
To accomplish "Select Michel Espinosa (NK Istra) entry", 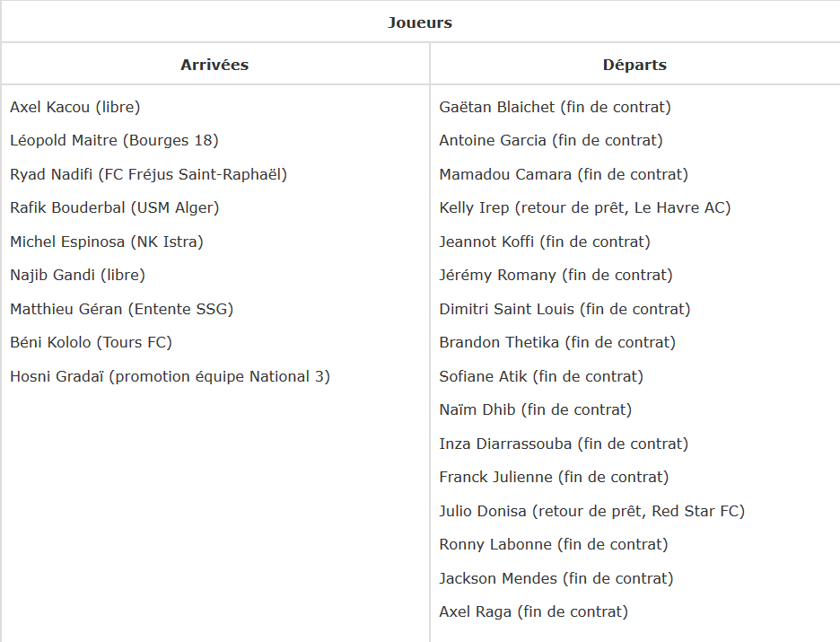I will 107,242.
